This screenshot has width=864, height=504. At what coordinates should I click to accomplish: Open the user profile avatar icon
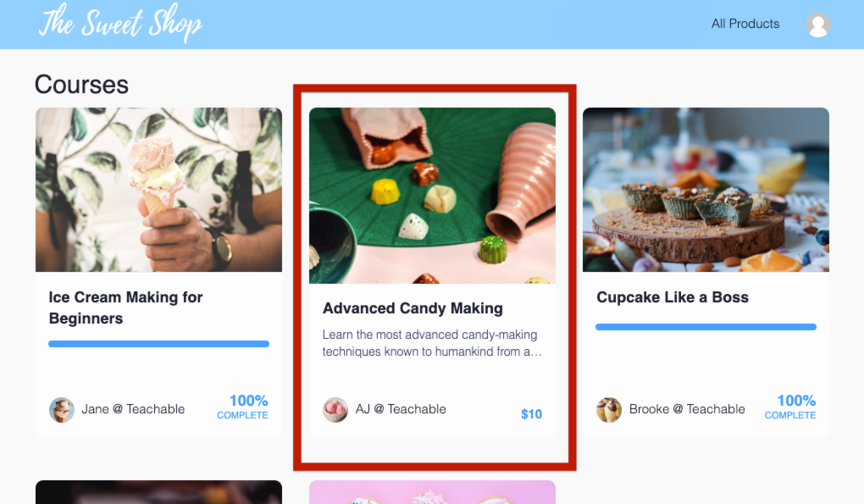[817, 25]
